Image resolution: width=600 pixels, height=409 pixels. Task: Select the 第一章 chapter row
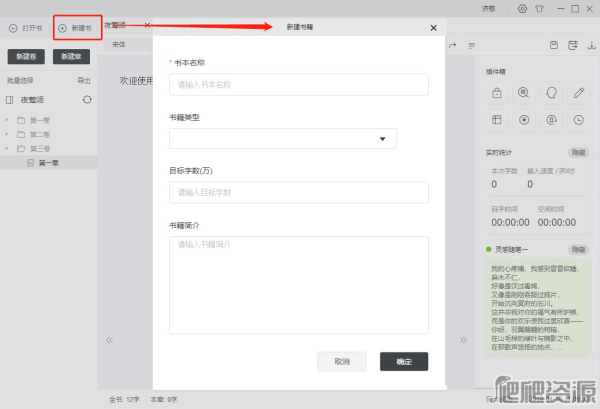(x=49, y=163)
